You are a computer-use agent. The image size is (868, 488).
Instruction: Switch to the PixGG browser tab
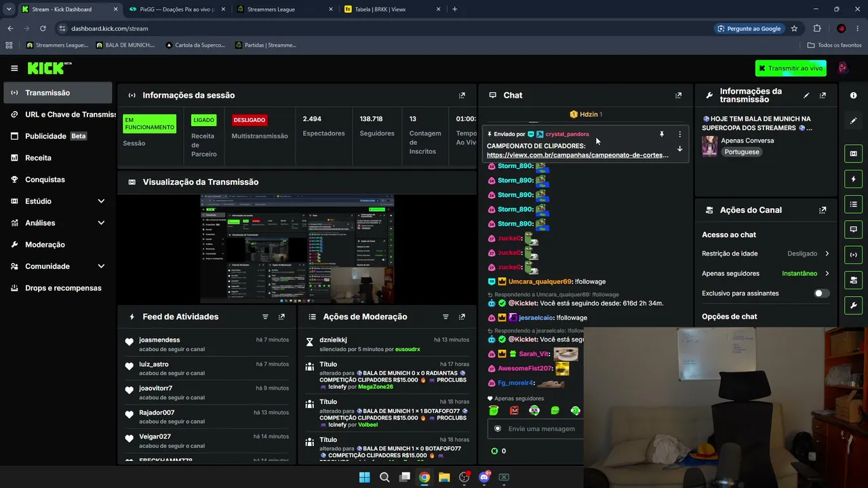click(178, 9)
